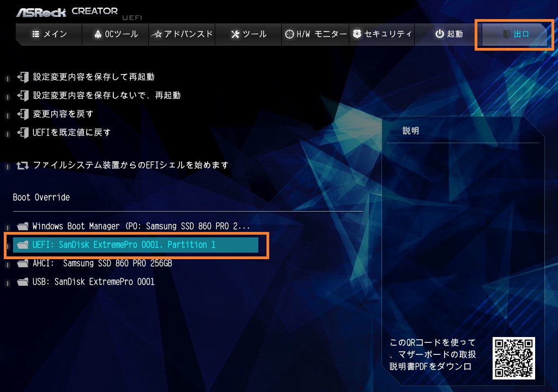This screenshot has height=392, width=558.
Task: Open the メイン tab
Action: pos(49,34)
